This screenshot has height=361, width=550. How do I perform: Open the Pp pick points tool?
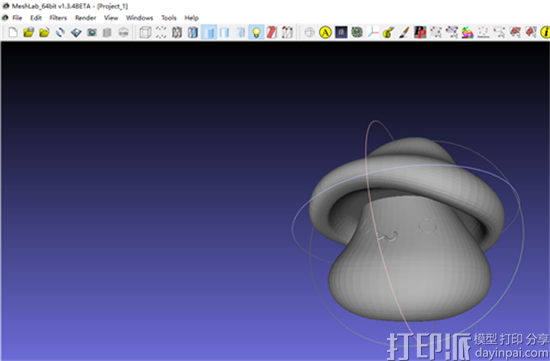[x=420, y=33]
